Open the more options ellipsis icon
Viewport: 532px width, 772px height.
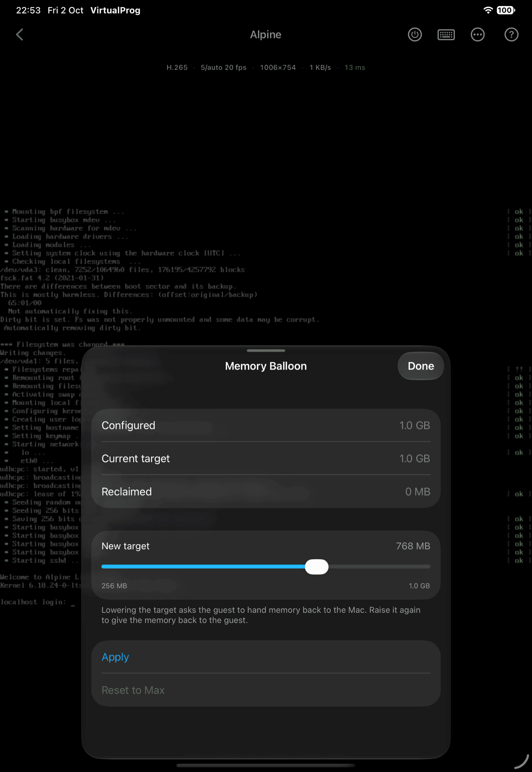477,35
